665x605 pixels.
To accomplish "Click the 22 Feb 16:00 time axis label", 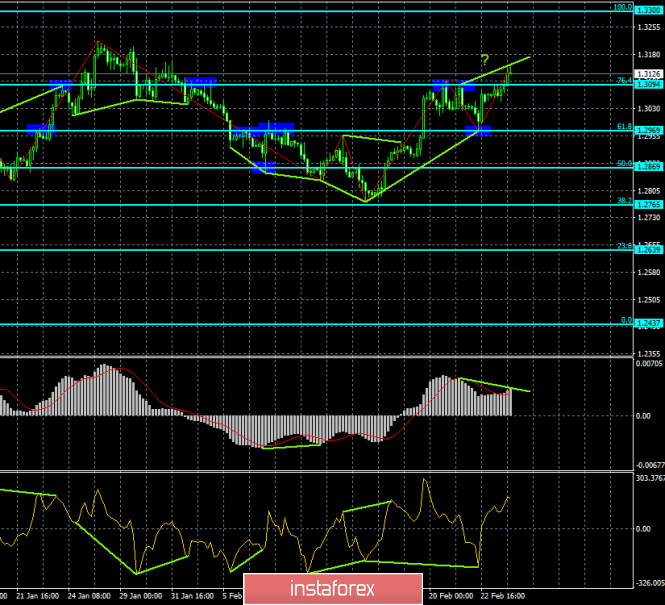I will pos(502,596).
